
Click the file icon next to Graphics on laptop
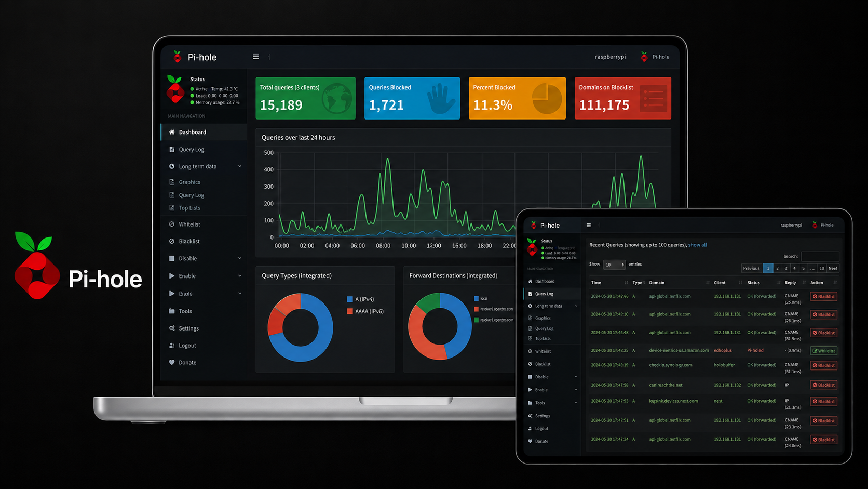tap(172, 182)
